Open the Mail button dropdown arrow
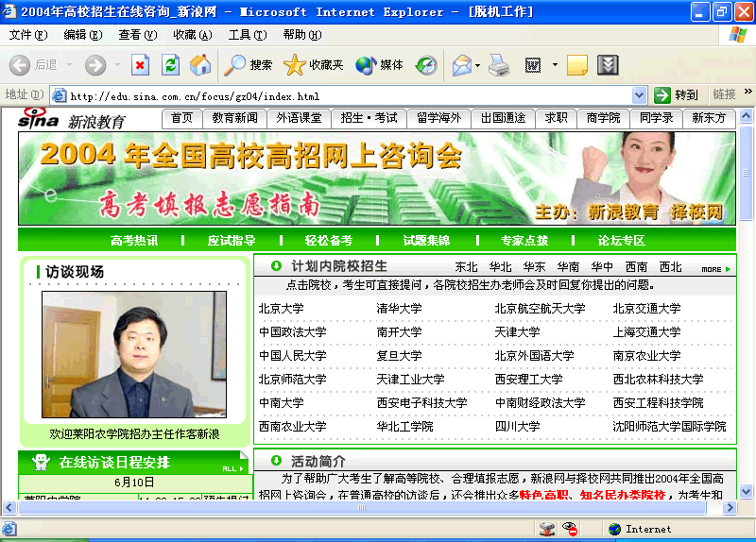 (x=477, y=65)
